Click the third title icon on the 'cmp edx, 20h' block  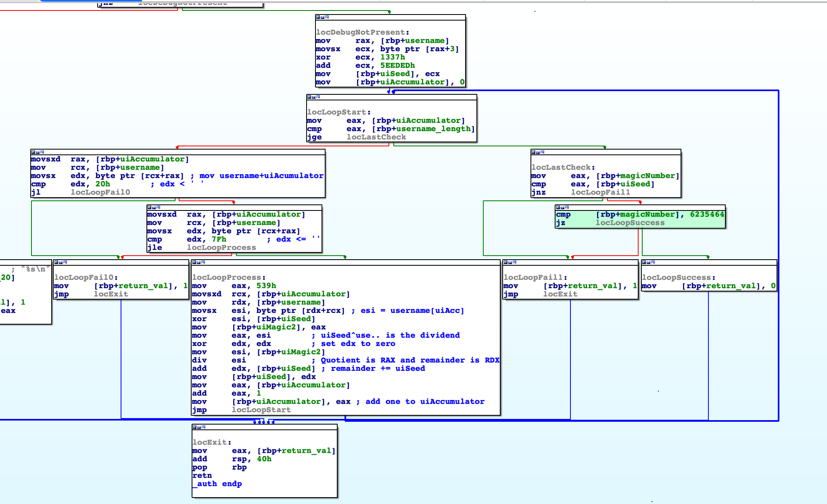[42, 152]
